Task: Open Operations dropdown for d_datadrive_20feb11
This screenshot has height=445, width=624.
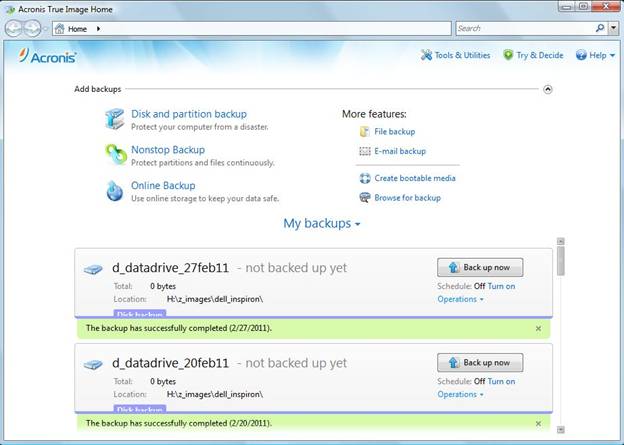Action: pyautogui.click(x=460, y=394)
